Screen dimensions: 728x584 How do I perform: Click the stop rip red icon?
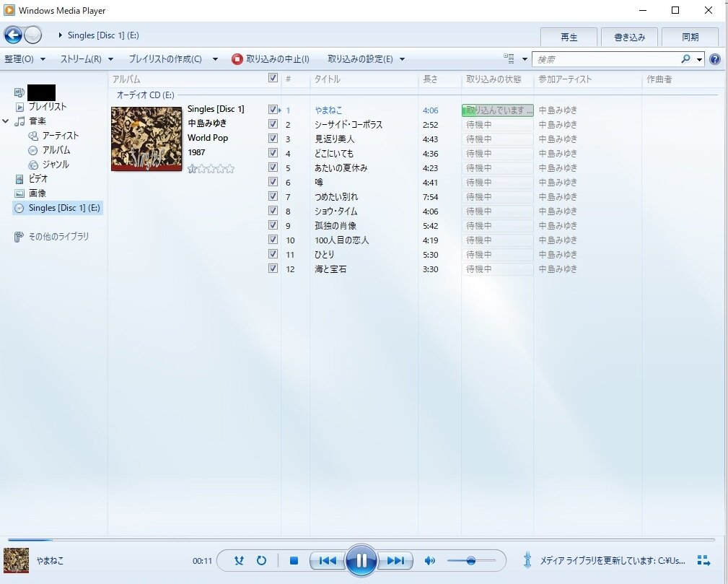pos(237,59)
